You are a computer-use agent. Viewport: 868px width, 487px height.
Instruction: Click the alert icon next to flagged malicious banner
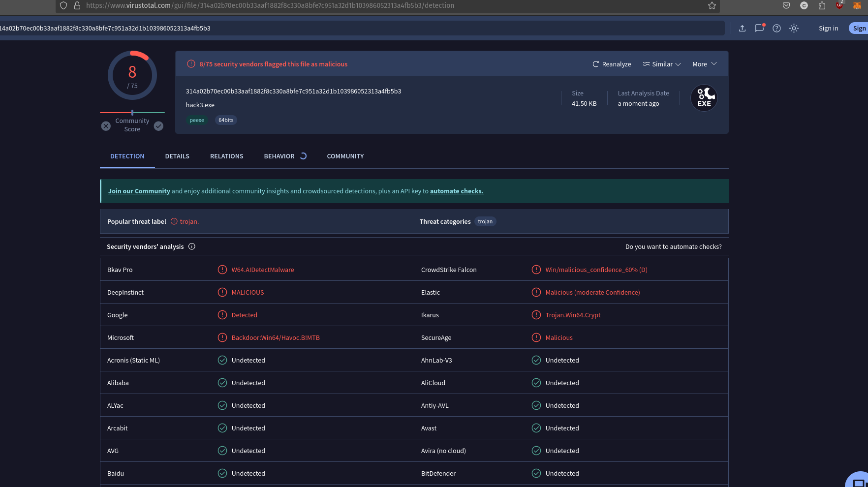(x=191, y=64)
